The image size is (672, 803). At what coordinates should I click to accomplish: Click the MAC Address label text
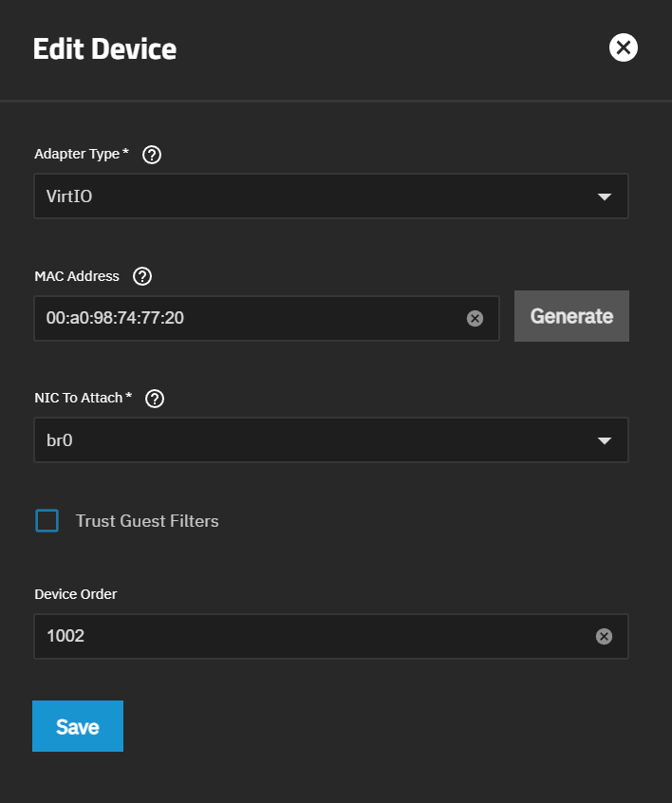point(77,276)
